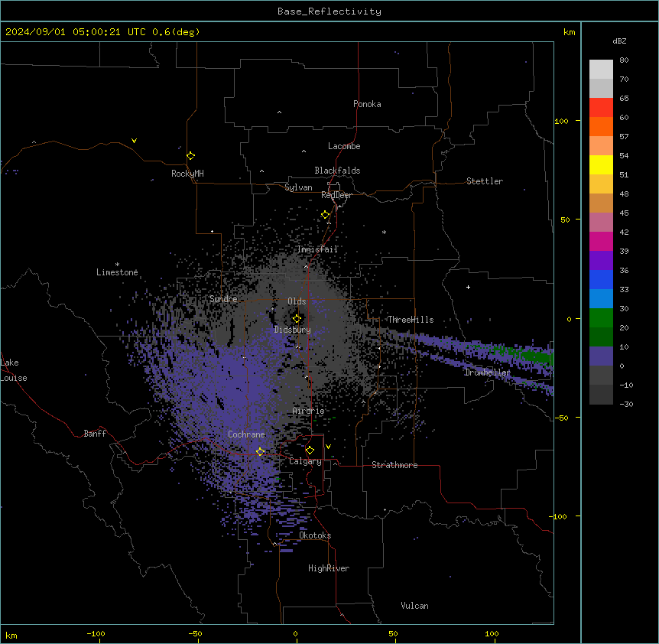Click the Banff label
The width and height of the screenshot is (659, 644).
(95, 434)
